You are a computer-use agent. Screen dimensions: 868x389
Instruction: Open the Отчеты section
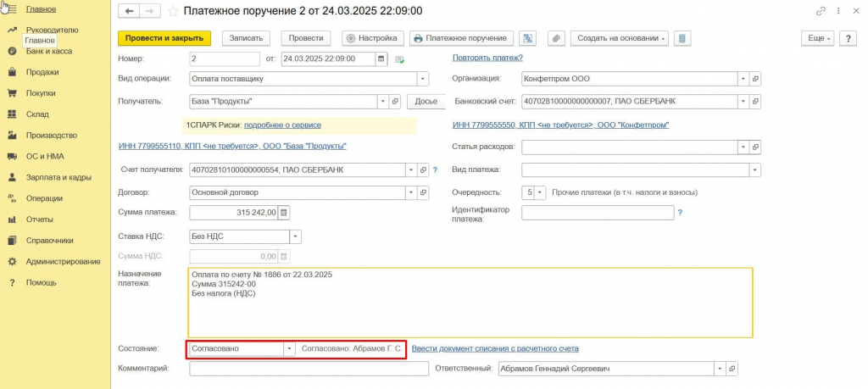39,220
